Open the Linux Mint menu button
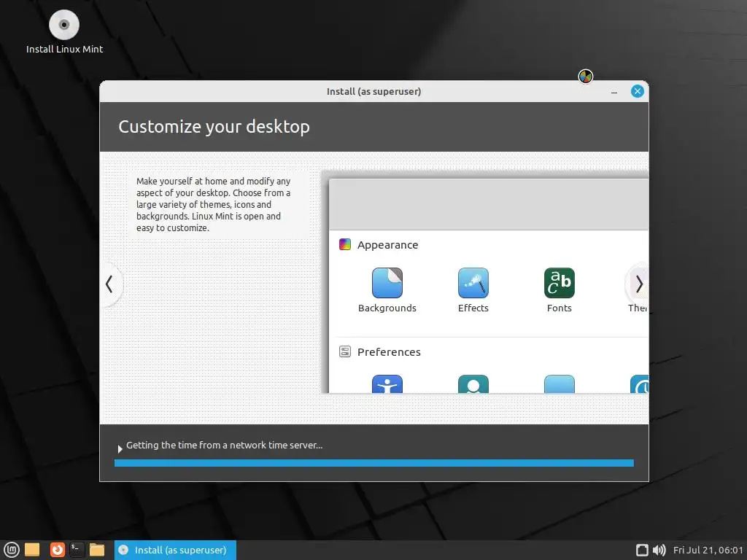The height and width of the screenshot is (560, 747). [12, 550]
